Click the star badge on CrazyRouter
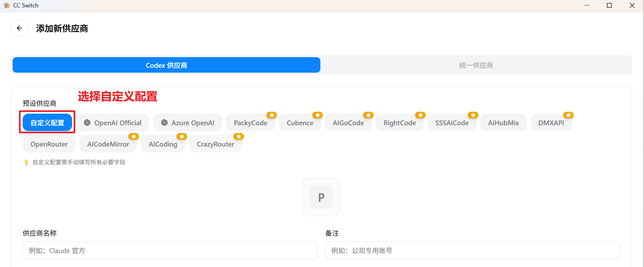Viewport: 644px width, 267px height. point(239,136)
